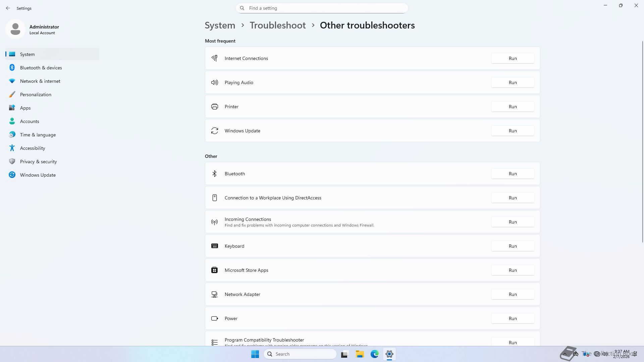Select the Accessibility figure icon in sidebar
Viewport: 644px width, 362px height.
pyautogui.click(x=12, y=148)
